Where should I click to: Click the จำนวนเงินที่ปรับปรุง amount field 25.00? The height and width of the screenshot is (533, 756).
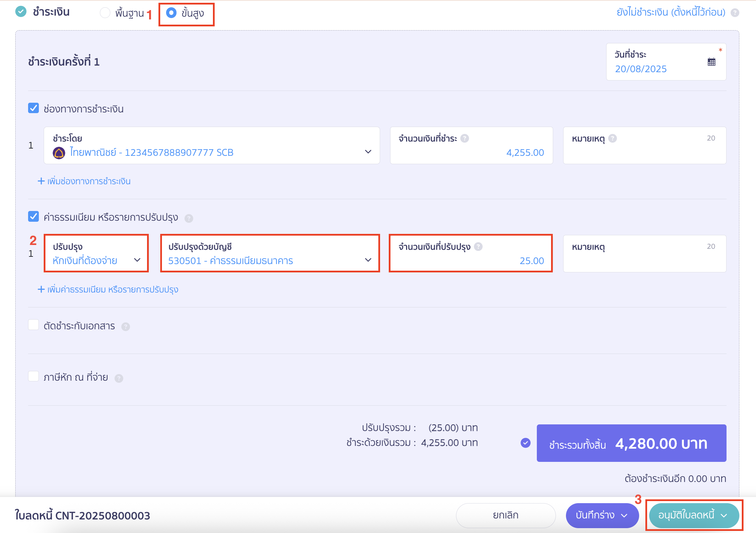(471, 254)
